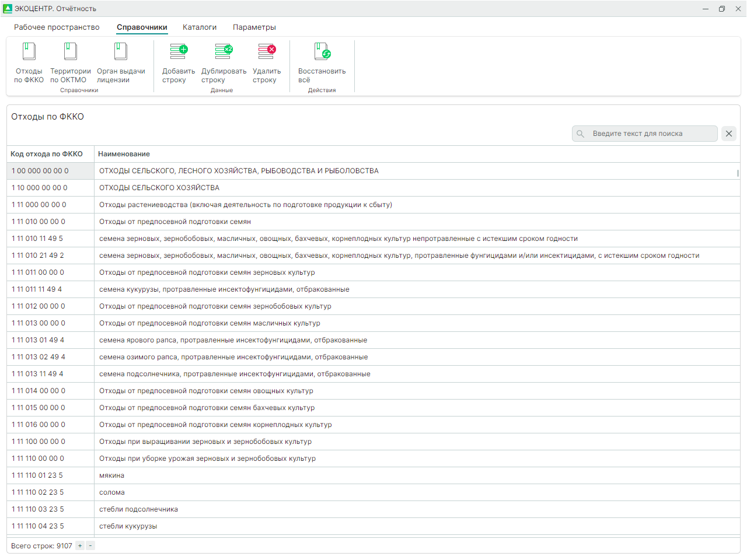Sort by Код отхода по ФККО column header
Image resolution: width=747 pixels, height=560 pixels.
pos(47,154)
